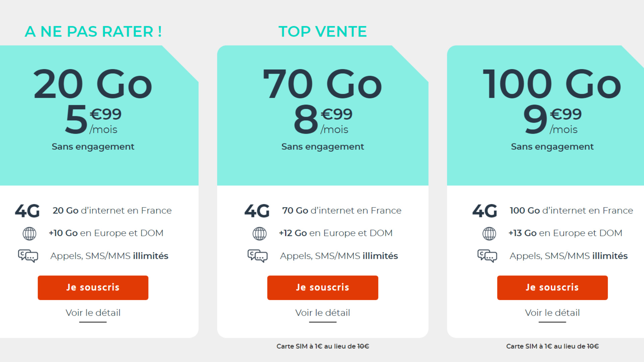Click the SIM card notice under 70 Go plan
Image resolution: width=644 pixels, height=362 pixels.
point(322,346)
